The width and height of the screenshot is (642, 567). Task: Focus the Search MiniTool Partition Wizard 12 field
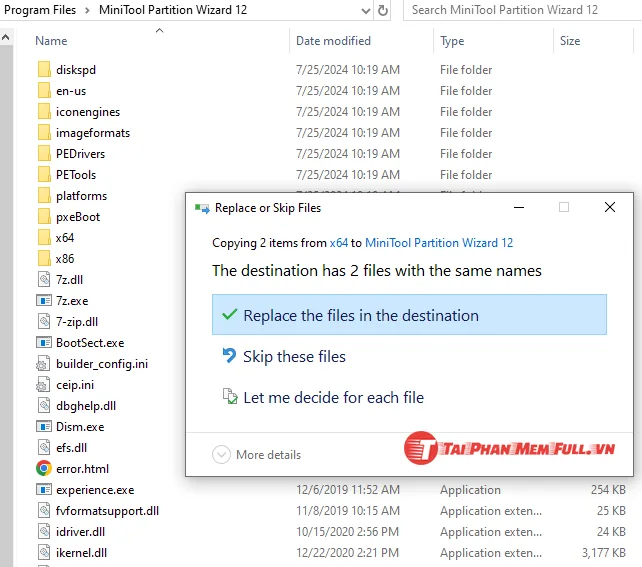point(522,10)
